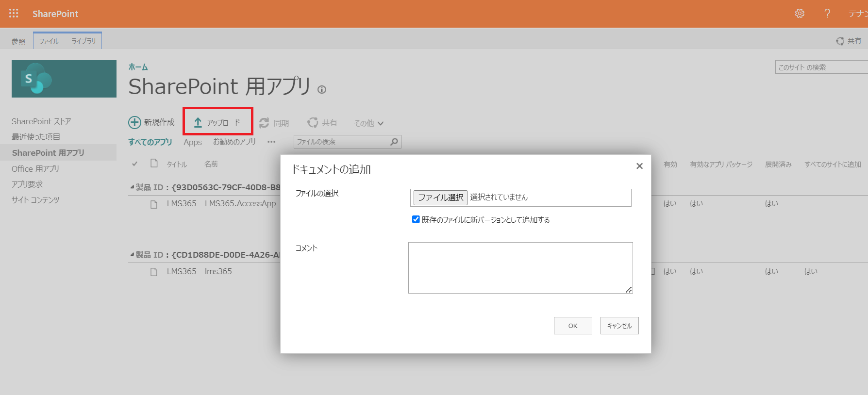Open the LMS365.AccessApp name
Viewport: 868px width, 395px height.
click(x=240, y=203)
